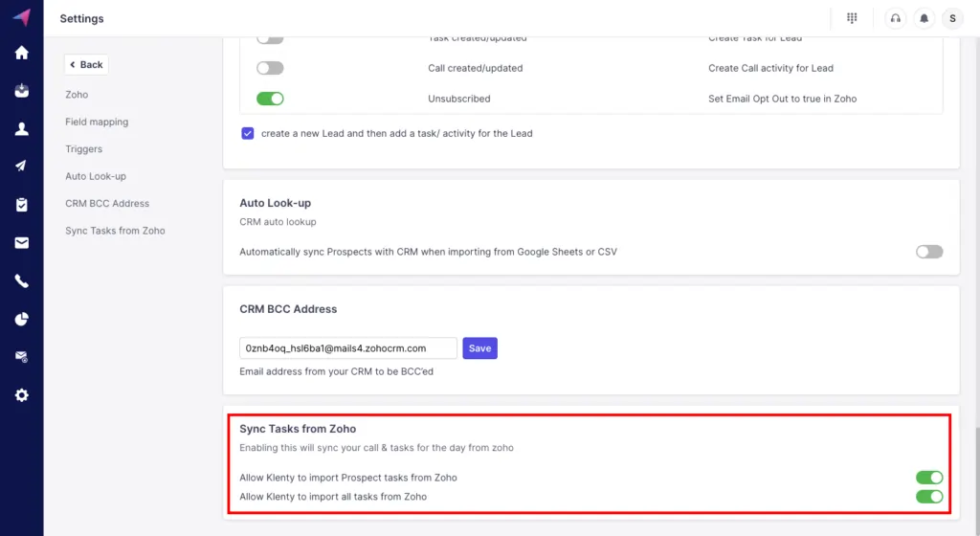980x536 pixels.
Task: Click the CRM BCC email address field
Action: 348,348
